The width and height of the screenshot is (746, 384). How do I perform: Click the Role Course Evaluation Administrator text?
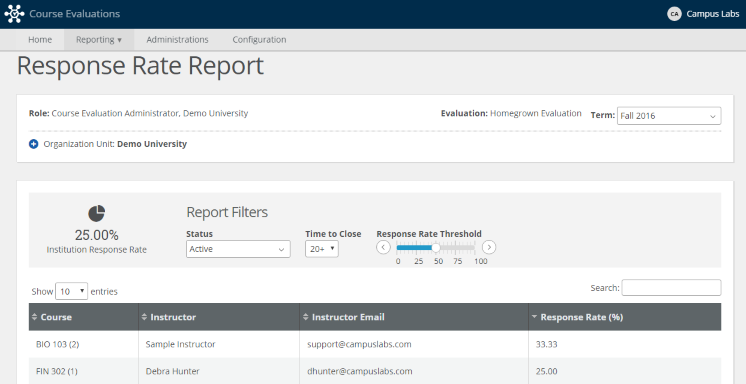[x=138, y=113]
